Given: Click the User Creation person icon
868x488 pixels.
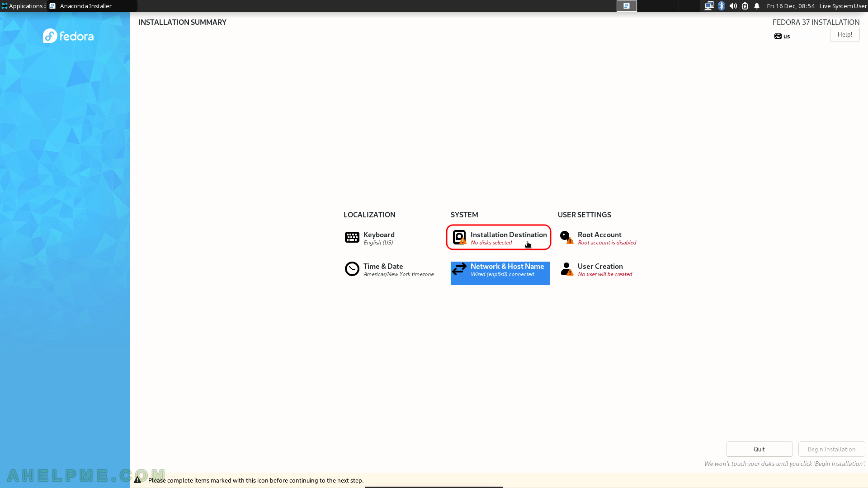Looking at the screenshot, I should tap(566, 269).
